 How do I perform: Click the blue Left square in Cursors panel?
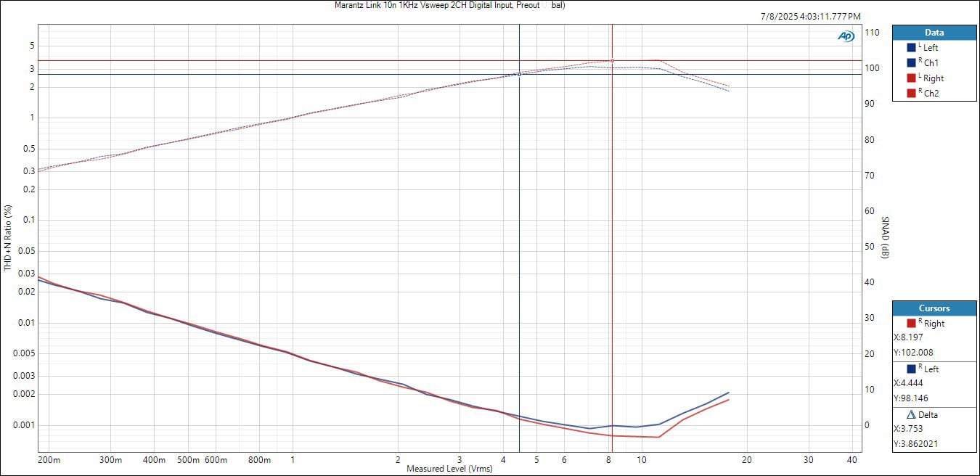pos(912,369)
